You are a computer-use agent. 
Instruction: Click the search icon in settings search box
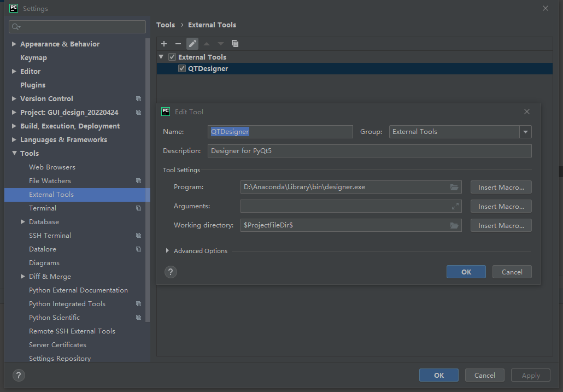(x=16, y=27)
